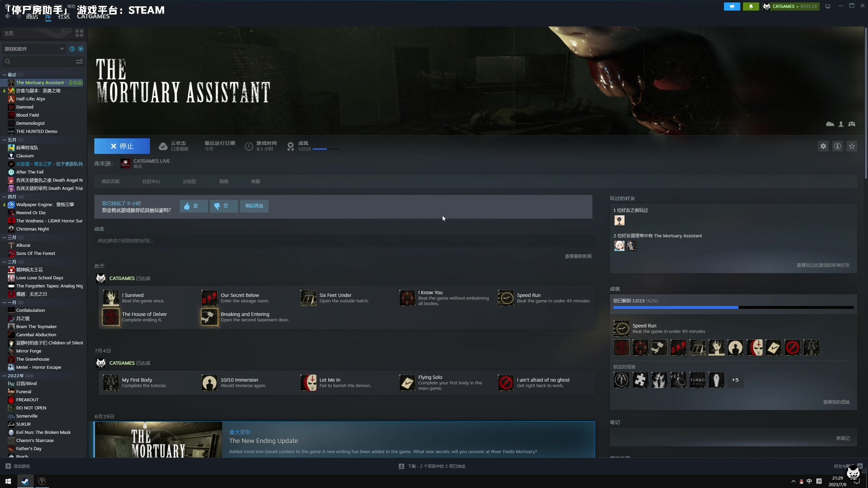
Task: Focus the library search field
Action: tap(39, 61)
